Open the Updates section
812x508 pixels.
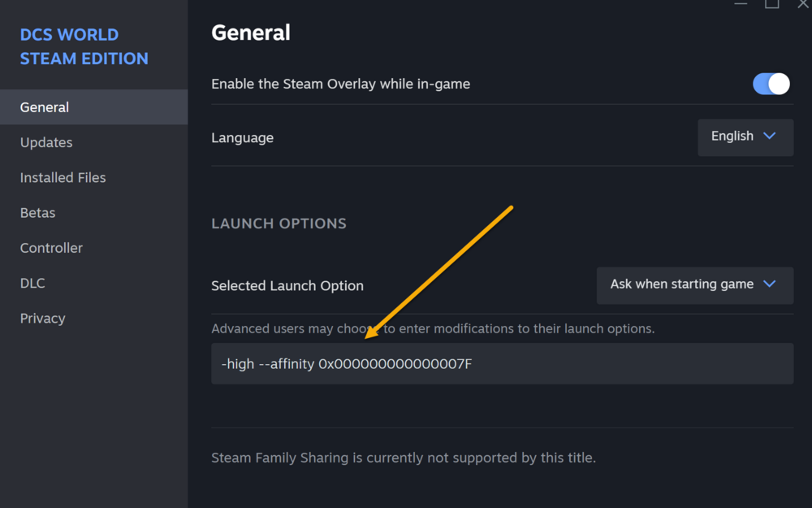coord(46,142)
